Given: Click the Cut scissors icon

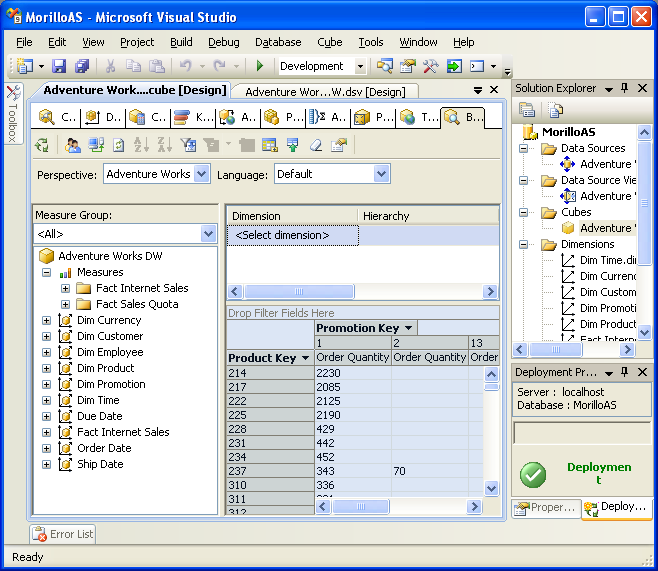Looking at the screenshot, I should tap(110, 66).
